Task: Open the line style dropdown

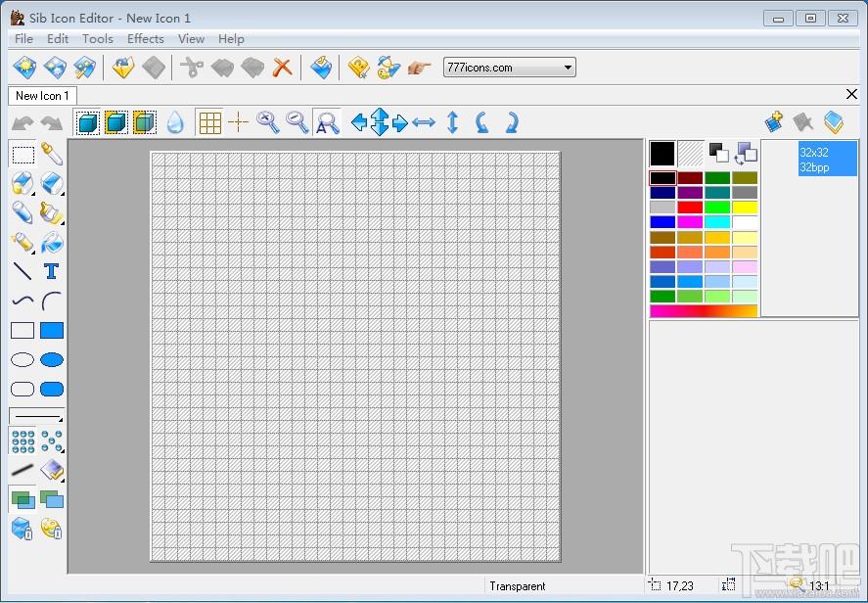Action: point(36,415)
